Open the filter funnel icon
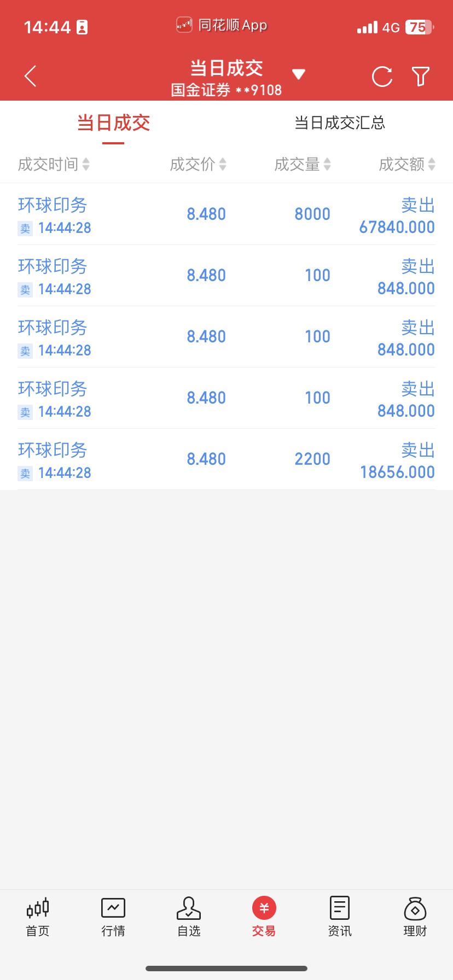Screen dimensions: 453x980 [x=421, y=77]
